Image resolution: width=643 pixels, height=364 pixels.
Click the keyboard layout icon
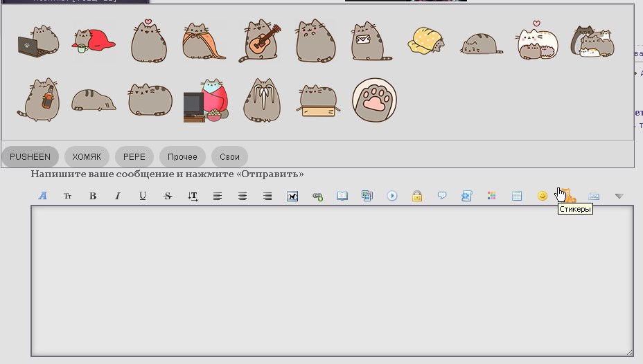tap(594, 196)
